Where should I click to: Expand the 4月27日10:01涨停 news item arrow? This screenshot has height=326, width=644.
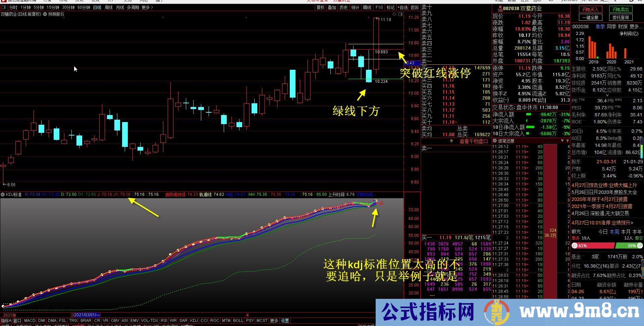tap(632, 223)
